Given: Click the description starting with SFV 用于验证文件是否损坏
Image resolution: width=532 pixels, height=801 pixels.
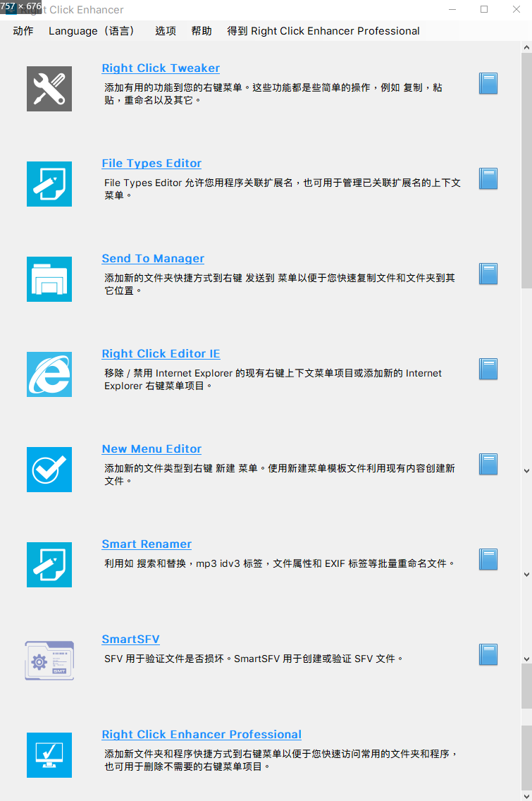Looking at the screenshot, I should 254,659.
